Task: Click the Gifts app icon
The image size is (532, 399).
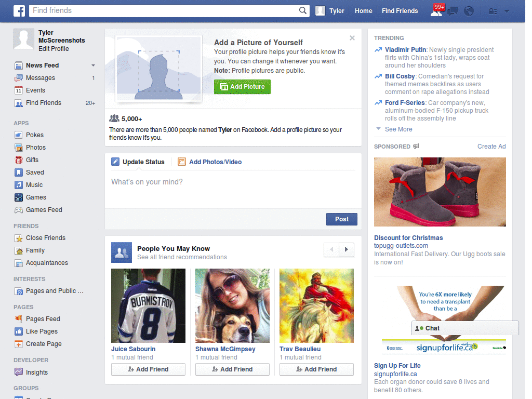Action: pos(18,160)
